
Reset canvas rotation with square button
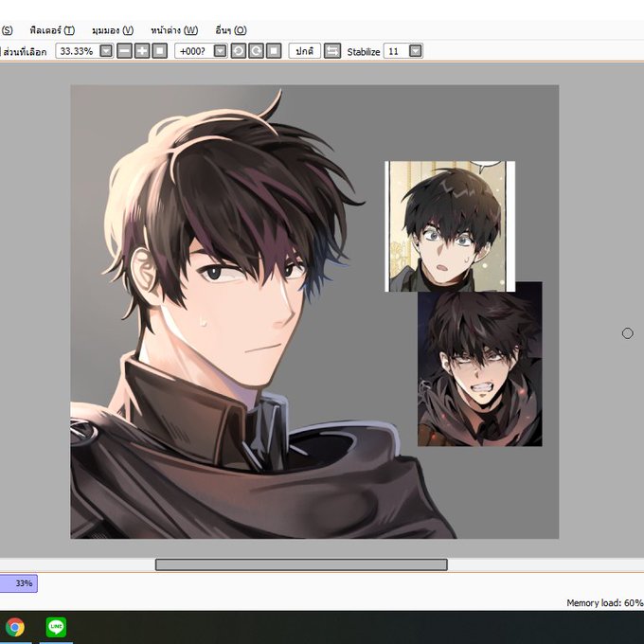coord(274,51)
